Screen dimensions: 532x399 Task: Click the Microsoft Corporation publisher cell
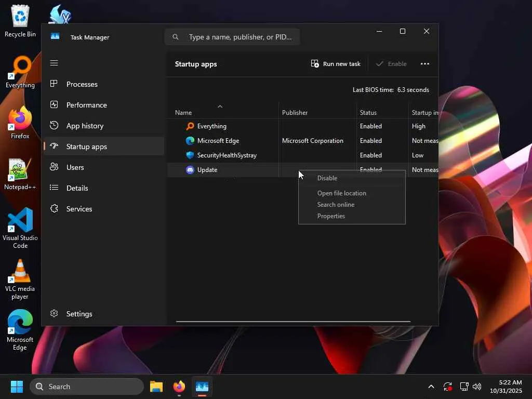pos(312,141)
